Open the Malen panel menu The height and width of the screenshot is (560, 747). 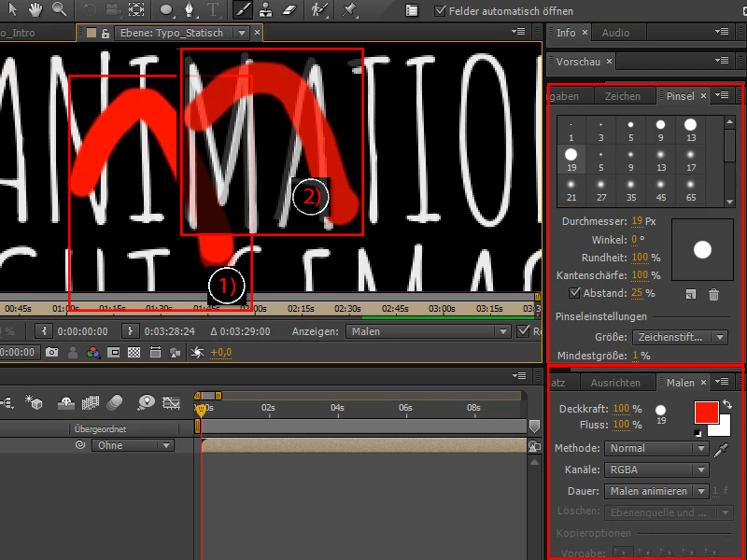[721, 383]
